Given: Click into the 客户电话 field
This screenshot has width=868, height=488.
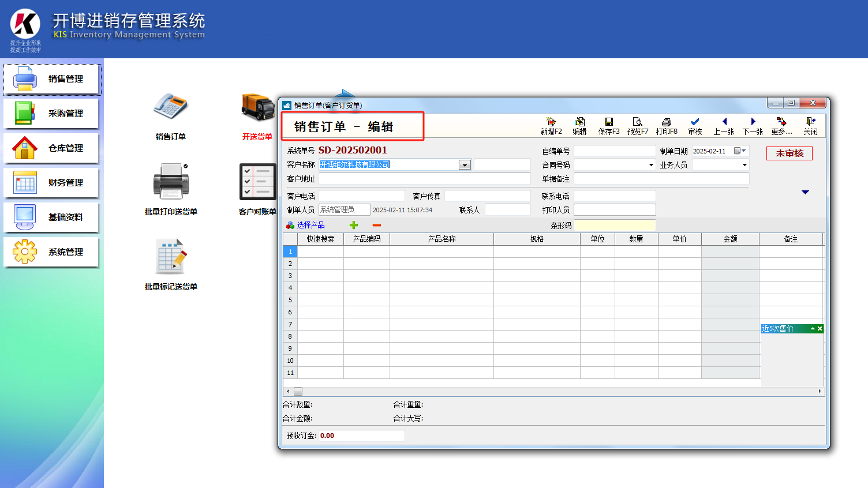Looking at the screenshot, I should tap(362, 196).
